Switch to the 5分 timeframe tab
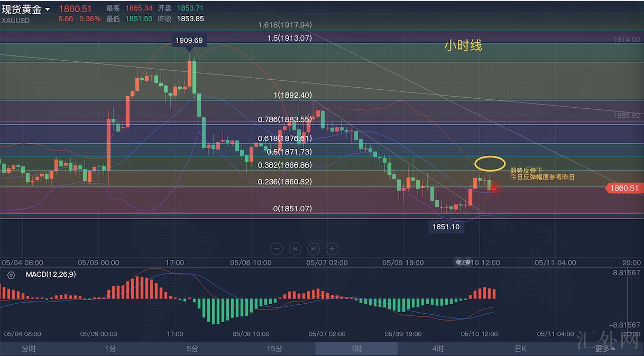Image resolution: width=644 pixels, height=356 pixels. (x=192, y=349)
